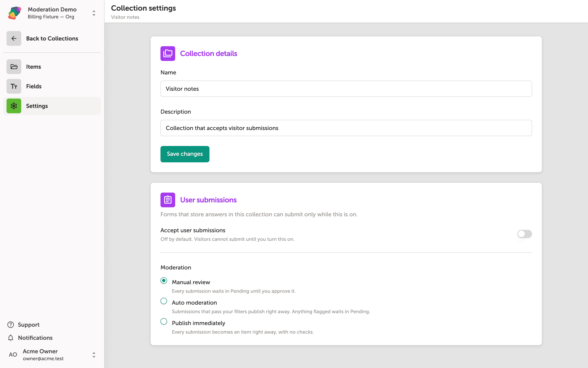Click the Accept user submissions label
The height and width of the screenshot is (368, 588).
tap(193, 230)
